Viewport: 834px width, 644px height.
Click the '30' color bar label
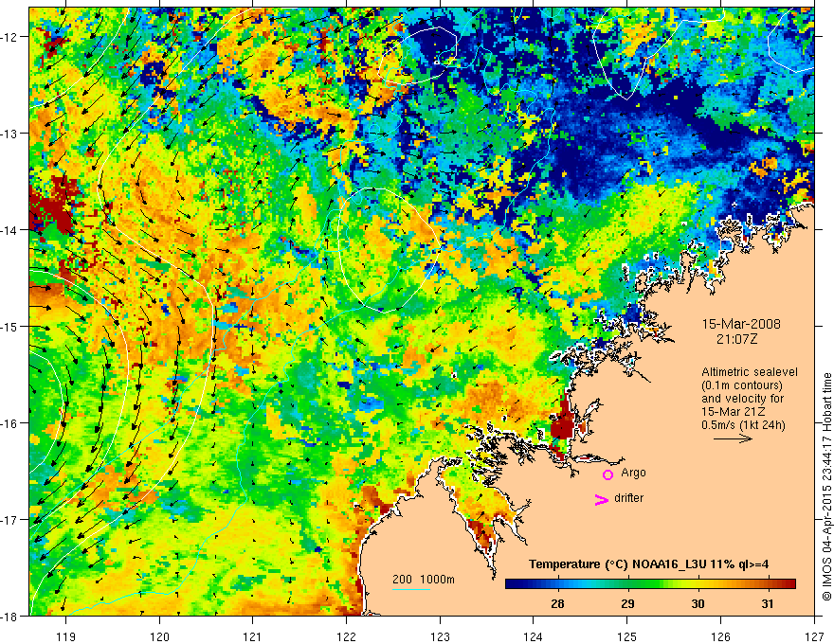pos(698,603)
